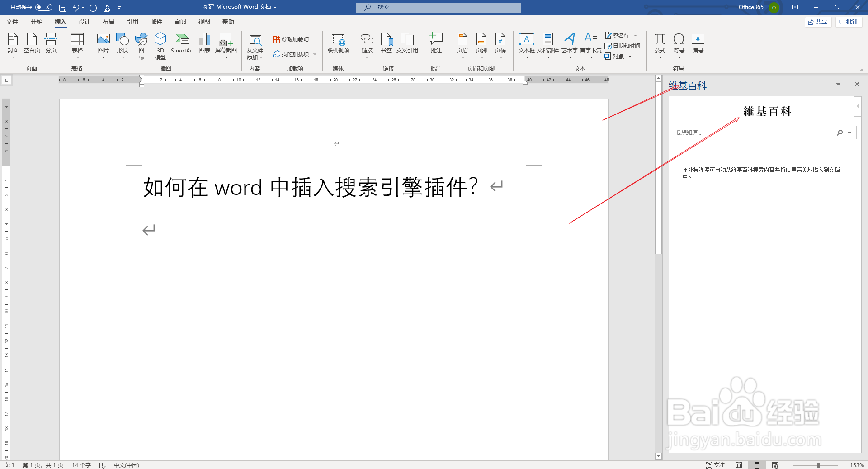Expand Object (对象) dropdown arrow
Image resolution: width=868 pixels, height=469 pixels.
pos(630,57)
